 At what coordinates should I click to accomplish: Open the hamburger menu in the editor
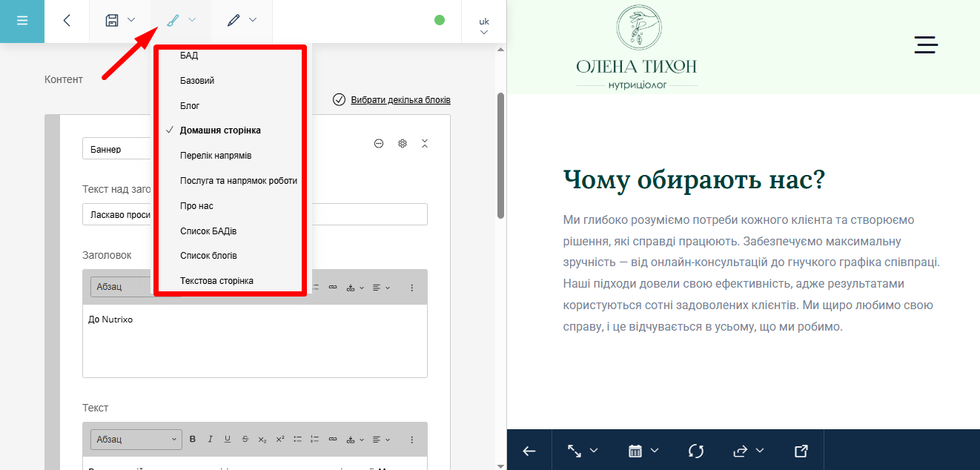click(22, 21)
